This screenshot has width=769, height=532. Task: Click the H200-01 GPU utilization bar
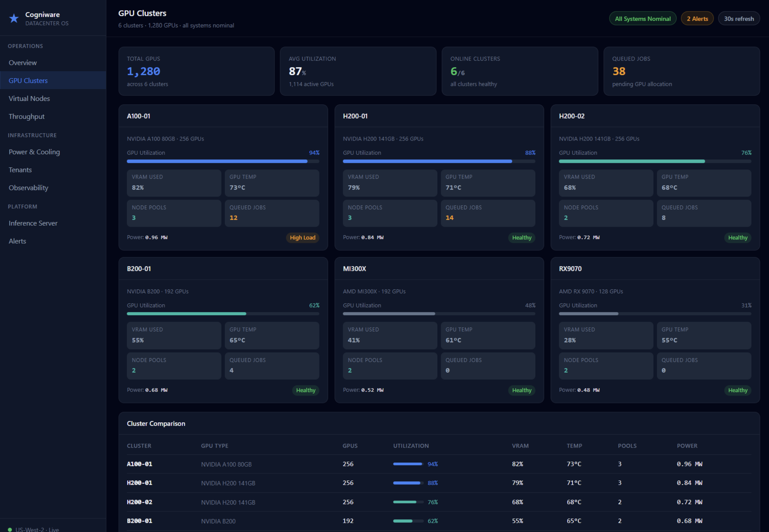coord(439,161)
